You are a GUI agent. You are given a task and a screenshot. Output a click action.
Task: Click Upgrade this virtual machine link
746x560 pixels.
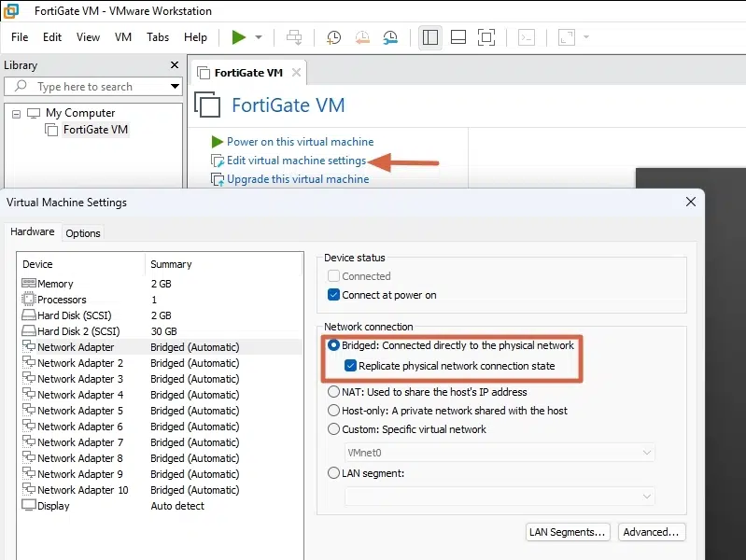point(297,179)
